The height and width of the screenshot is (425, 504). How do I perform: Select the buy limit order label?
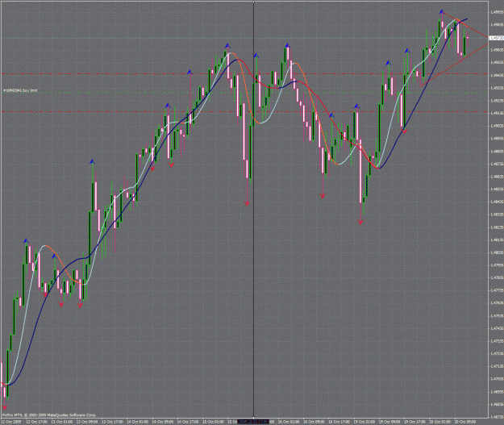click(20, 90)
